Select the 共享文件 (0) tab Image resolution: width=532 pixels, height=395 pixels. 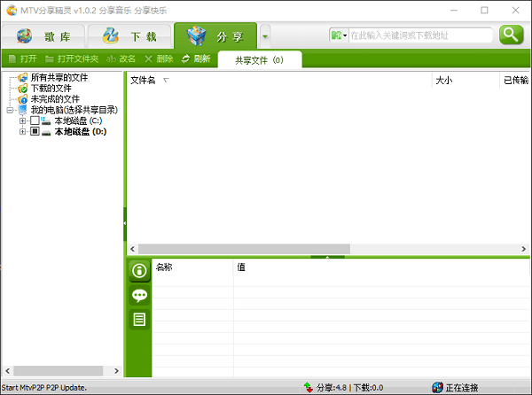[x=260, y=60]
